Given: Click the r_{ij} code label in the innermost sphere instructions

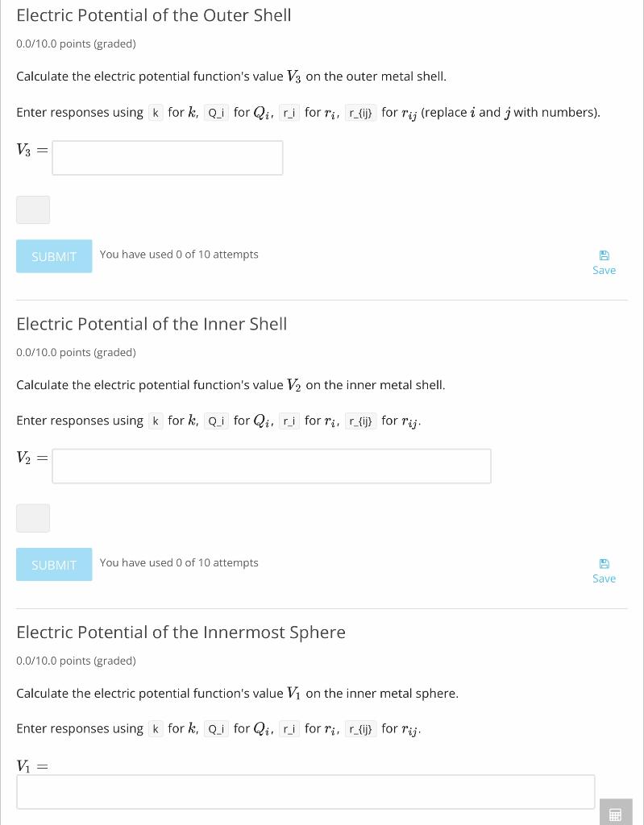Looking at the screenshot, I should click(x=360, y=728).
